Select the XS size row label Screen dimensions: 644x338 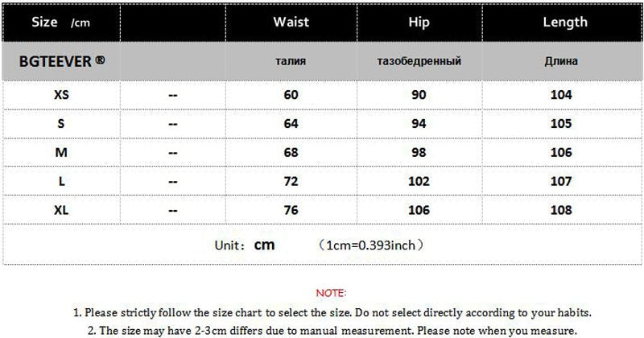[x=61, y=95]
